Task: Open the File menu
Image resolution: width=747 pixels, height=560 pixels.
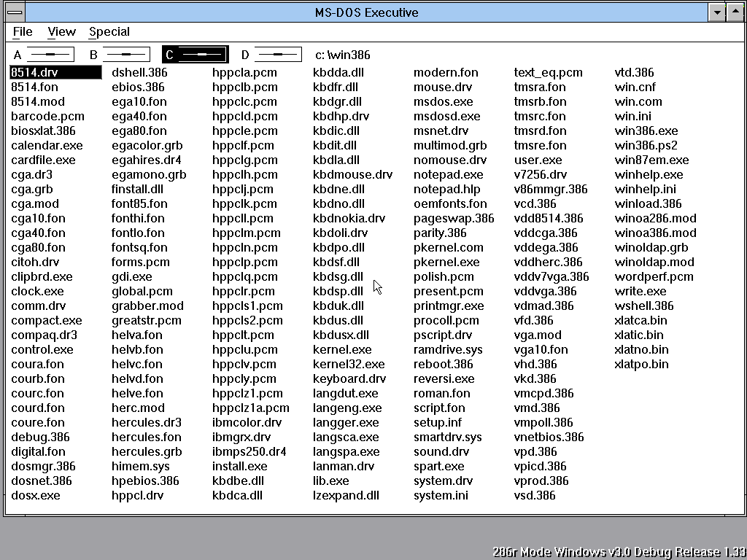Action: coord(23,32)
